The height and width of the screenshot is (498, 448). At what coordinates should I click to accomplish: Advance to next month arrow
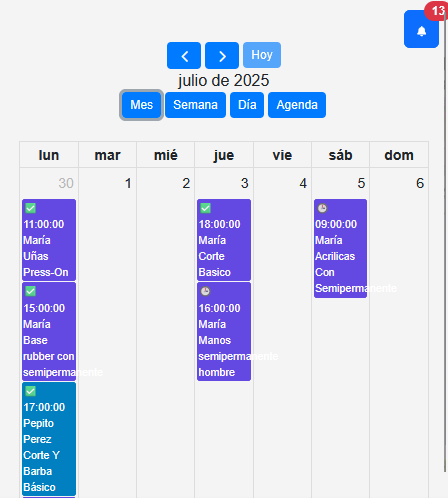[x=222, y=55]
